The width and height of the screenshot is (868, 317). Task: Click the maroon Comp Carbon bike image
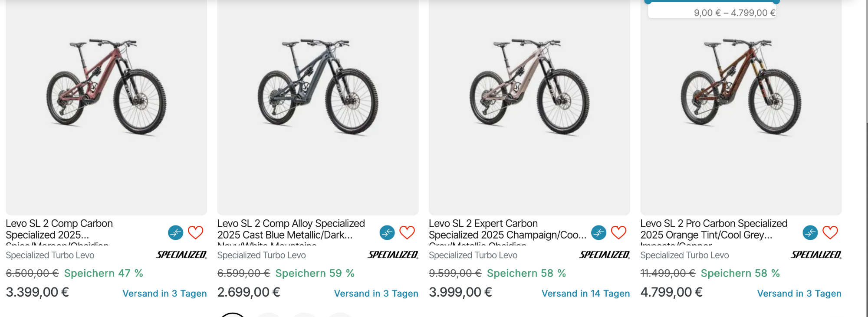click(106, 87)
